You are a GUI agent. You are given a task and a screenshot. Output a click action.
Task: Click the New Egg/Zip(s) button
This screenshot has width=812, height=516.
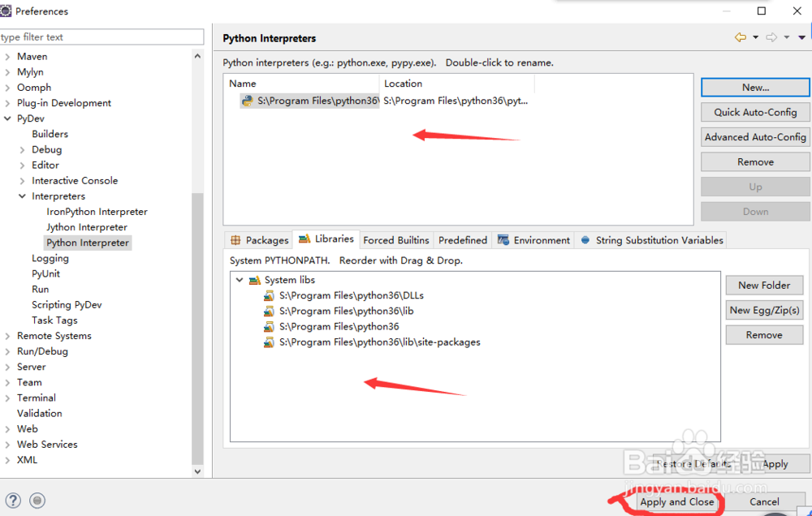click(x=764, y=310)
